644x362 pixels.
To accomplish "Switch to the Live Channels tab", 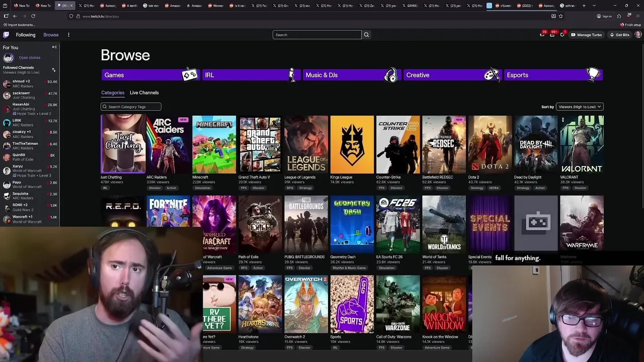I will [144, 93].
